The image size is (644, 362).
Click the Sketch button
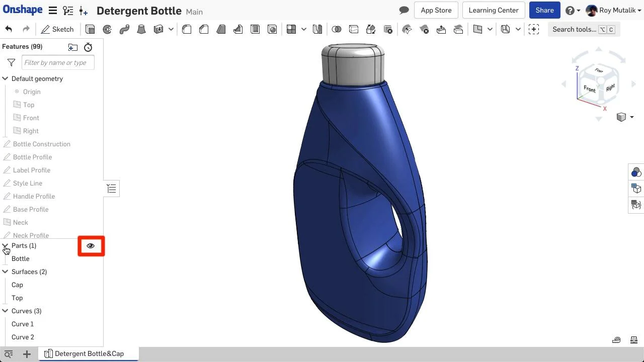(x=57, y=29)
